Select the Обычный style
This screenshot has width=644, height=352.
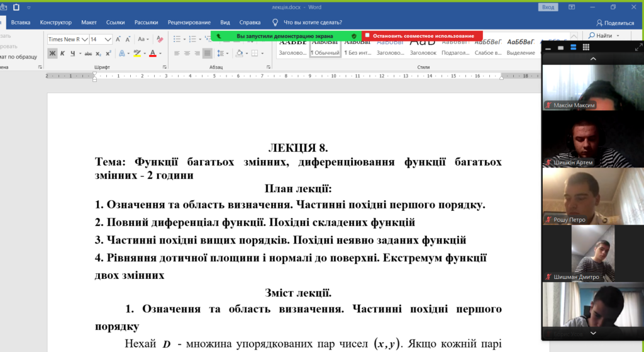tap(325, 48)
